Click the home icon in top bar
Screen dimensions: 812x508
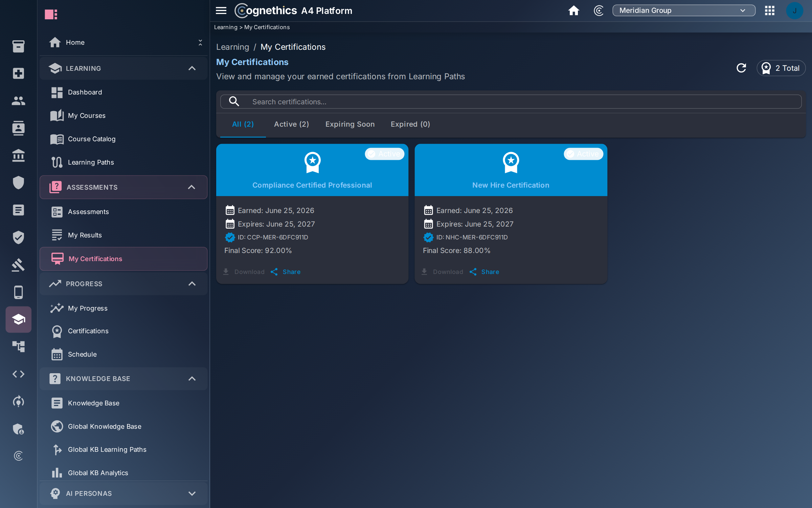point(573,10)
